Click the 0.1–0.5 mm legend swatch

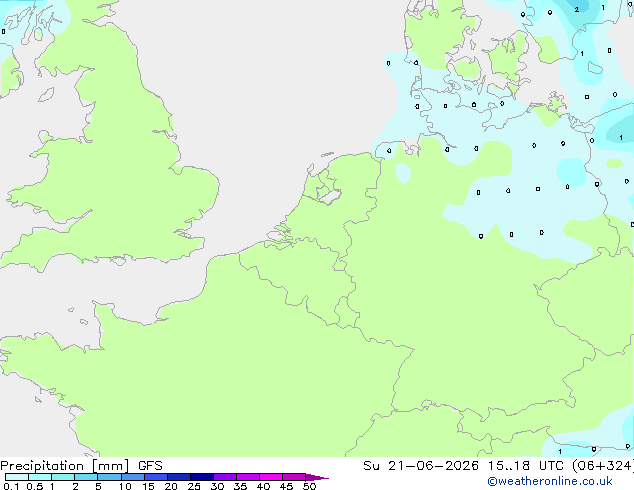click(17, 477)
